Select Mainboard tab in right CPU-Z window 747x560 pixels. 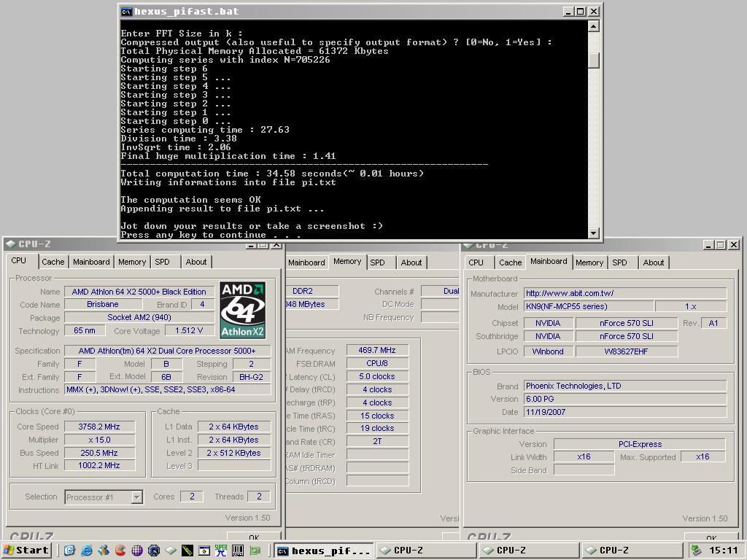[x=549, y=262]
